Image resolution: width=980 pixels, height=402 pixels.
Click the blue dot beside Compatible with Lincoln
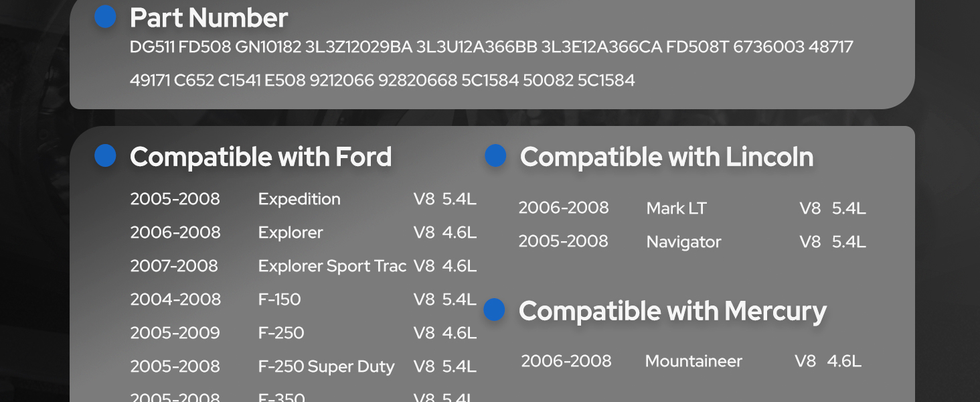tap(495, 155)
